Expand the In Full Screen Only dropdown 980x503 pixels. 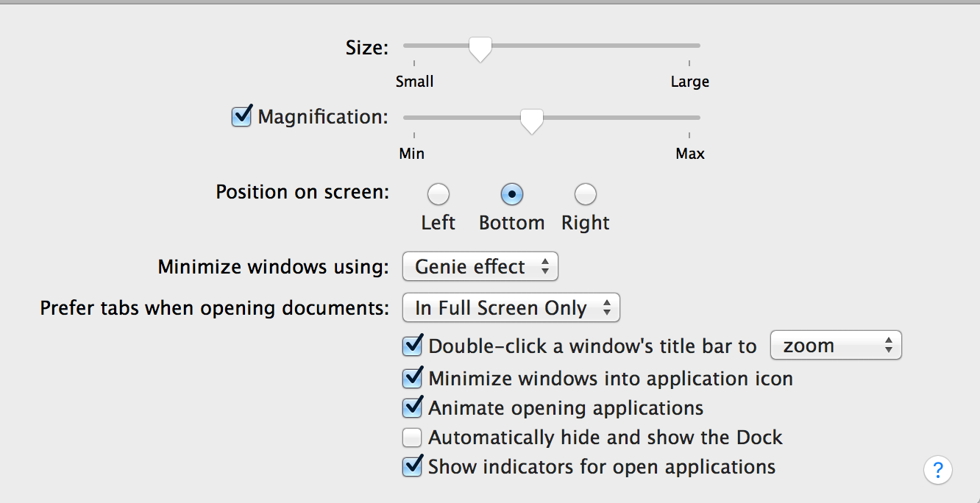point(511,308)
